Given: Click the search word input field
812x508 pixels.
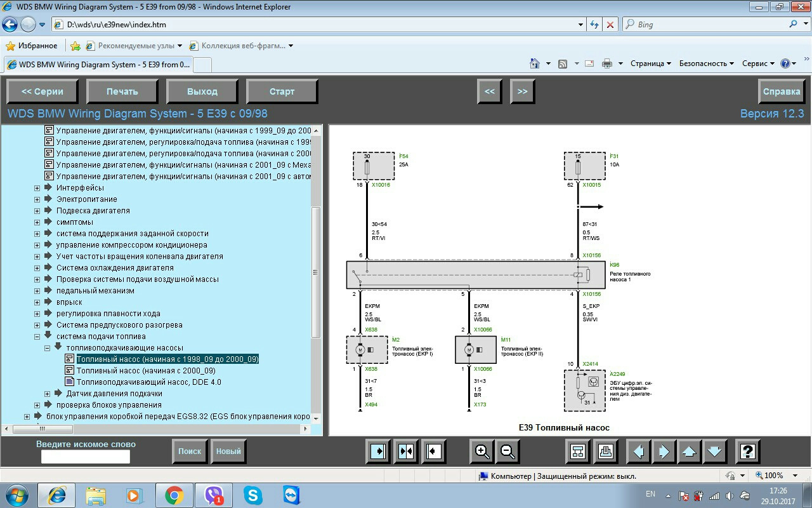Looking at the screenshot, I should pyautogui.click(x=86, y=457).
